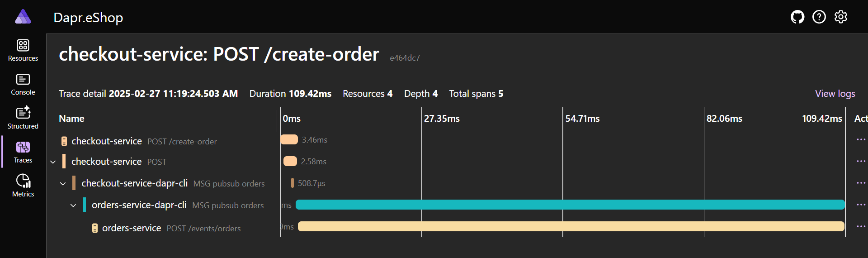Screen dimensions: 868x258
Task: Click the 109.42ms timeline header
Action: pyautogui.click(x=822, y=119)
